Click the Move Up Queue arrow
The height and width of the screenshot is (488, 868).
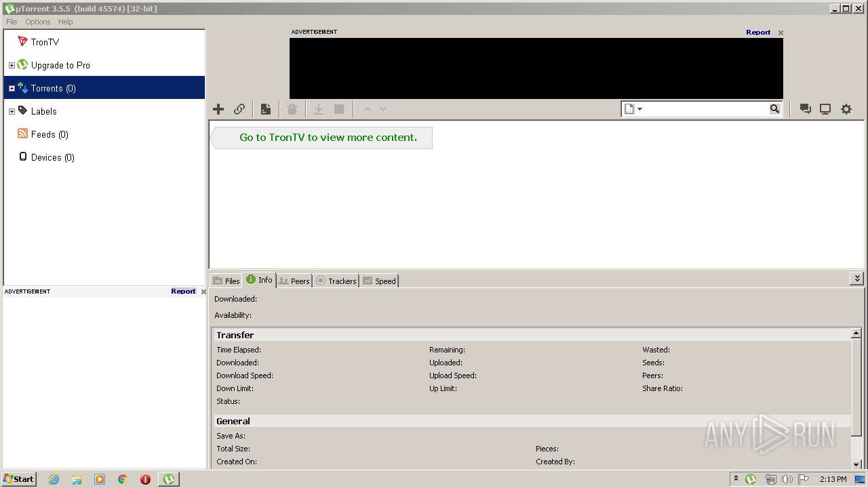[x=368, y=109]
